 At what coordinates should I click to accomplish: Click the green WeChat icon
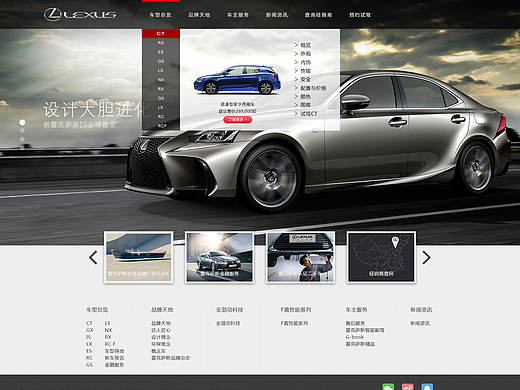(388, 387)
